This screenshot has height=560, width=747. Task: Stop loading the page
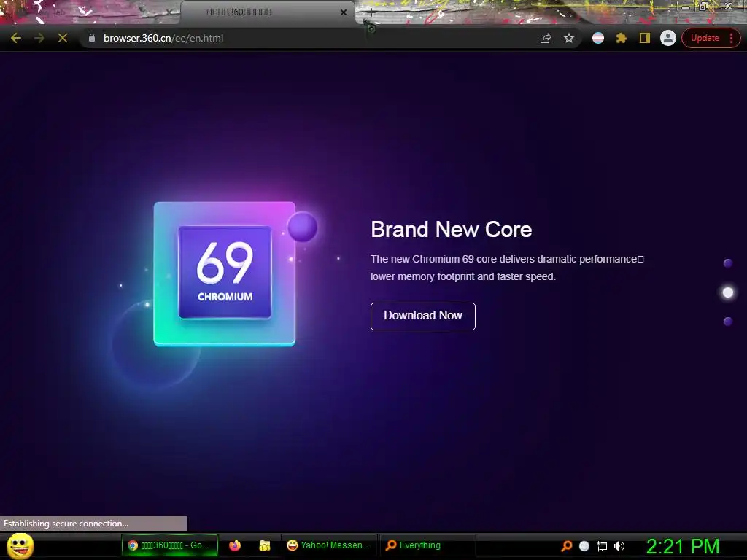click(x=63, y=38)
